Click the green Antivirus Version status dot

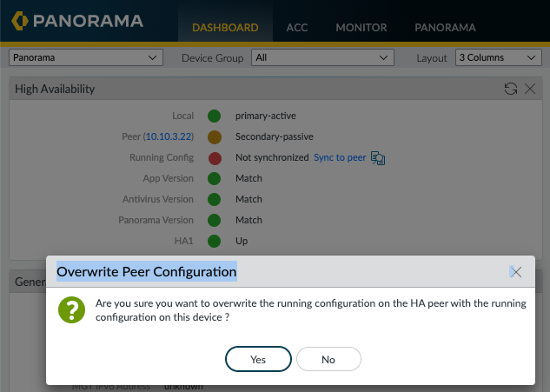[214, 199]
